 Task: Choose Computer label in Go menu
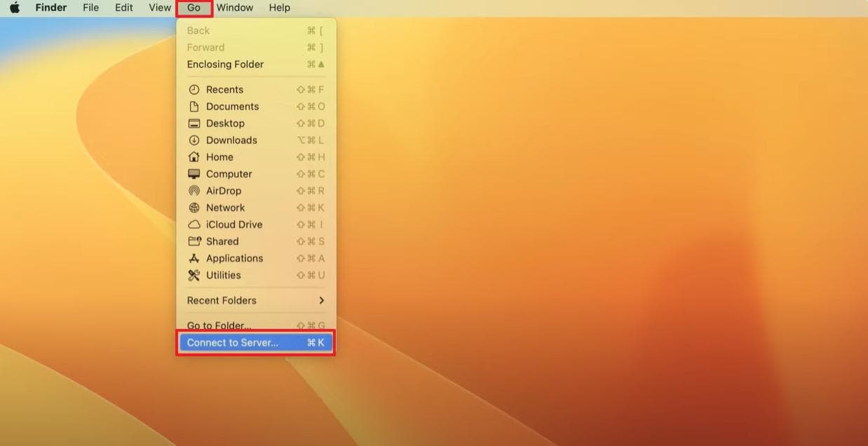(x=229, y=174)
